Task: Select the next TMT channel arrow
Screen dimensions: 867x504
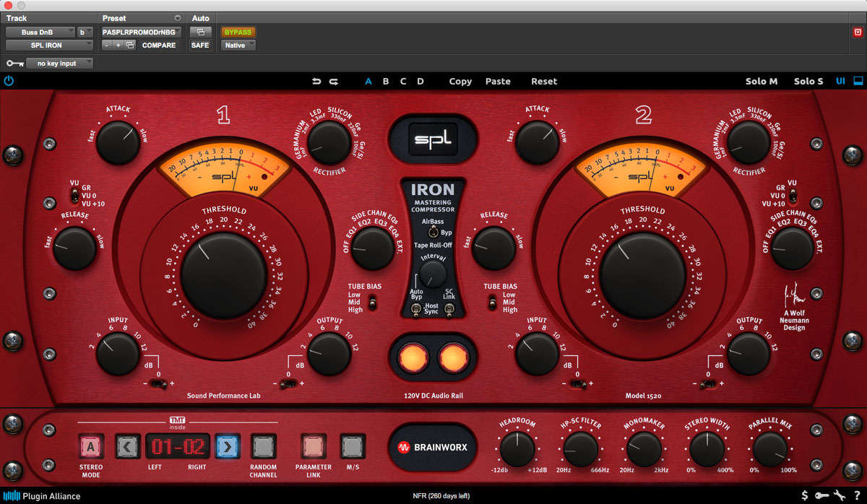Action: [x=227, y=447]
